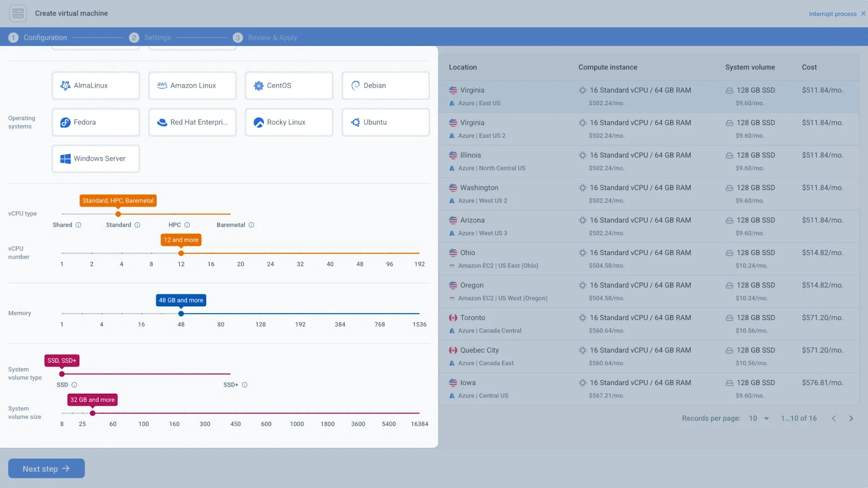
Task: Click the Memory slider handle at 48
Action: (181, 313)
